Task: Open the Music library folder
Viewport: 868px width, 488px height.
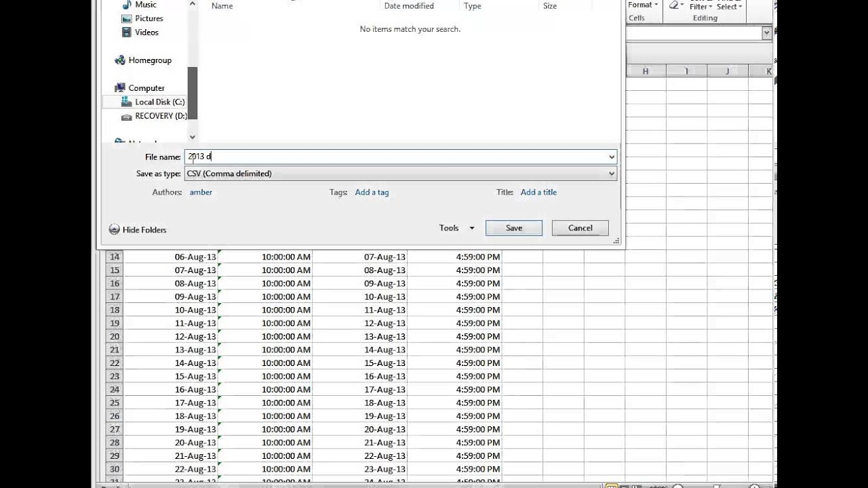Action: pyautogui.click(x=145, y=5)
